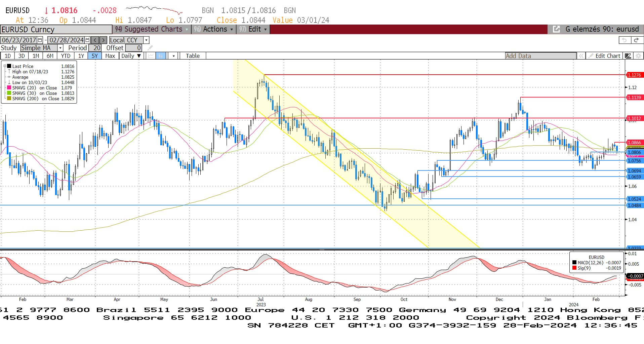Viewport: 644px width, 344px height.
Task: Click the 1.1276 red price level label
Action: pos(634,75)
